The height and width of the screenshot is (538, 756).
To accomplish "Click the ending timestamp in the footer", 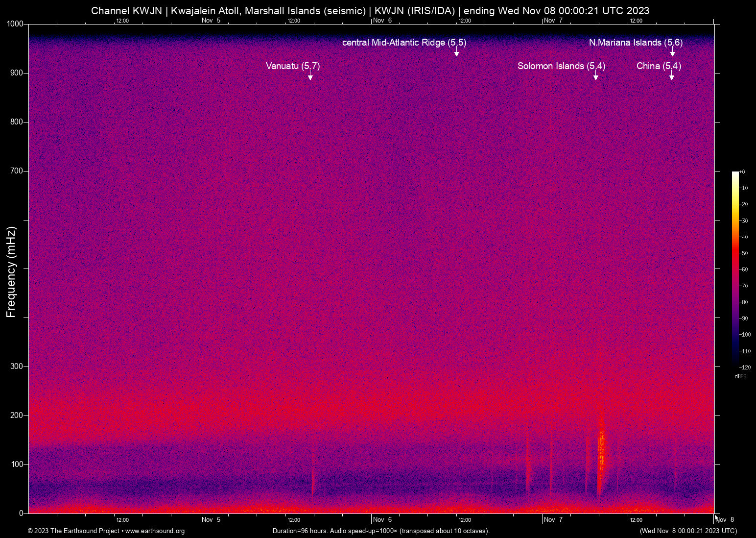I will coord(688,531).
